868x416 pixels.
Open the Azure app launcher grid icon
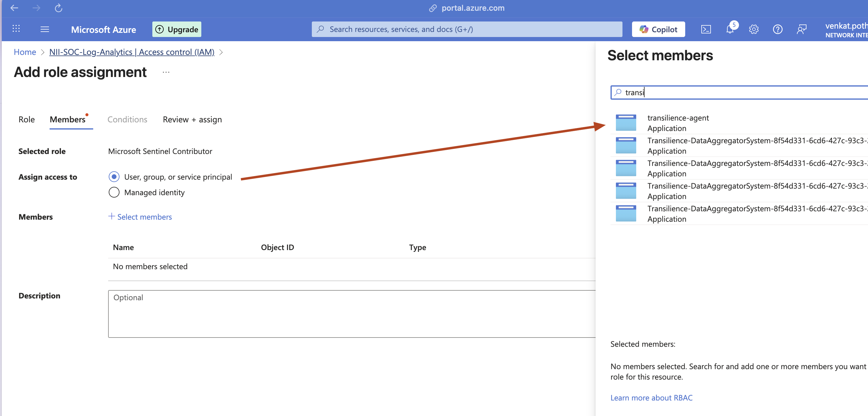[16, 29]
